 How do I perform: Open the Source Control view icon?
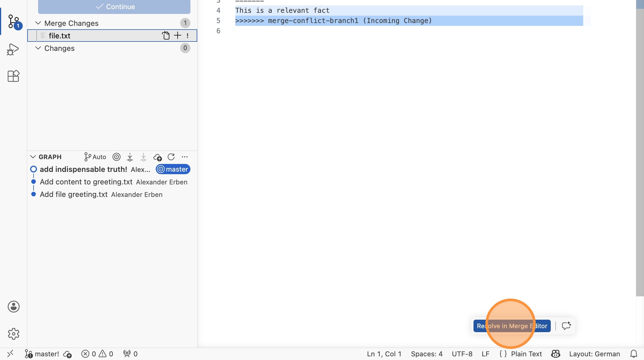coord(13,22)
